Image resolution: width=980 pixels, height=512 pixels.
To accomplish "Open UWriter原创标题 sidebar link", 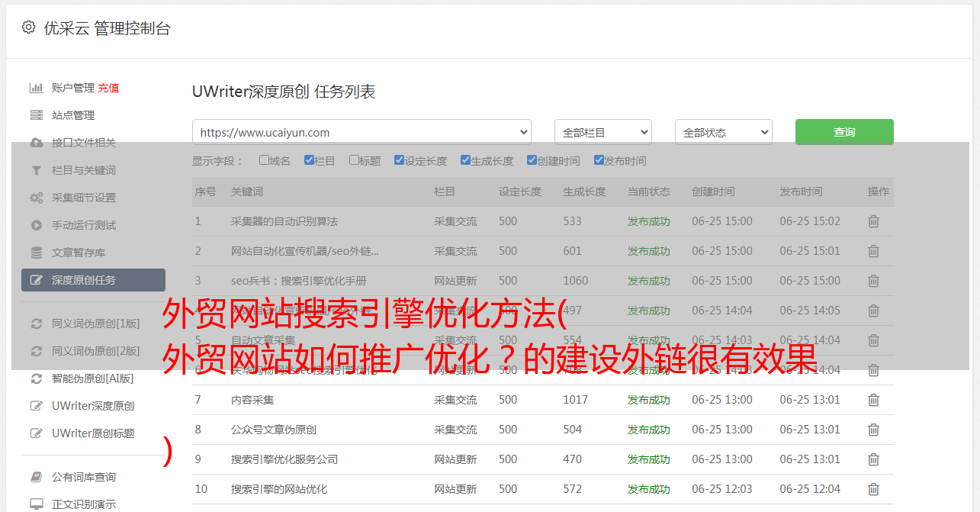I will click(93, 433).
